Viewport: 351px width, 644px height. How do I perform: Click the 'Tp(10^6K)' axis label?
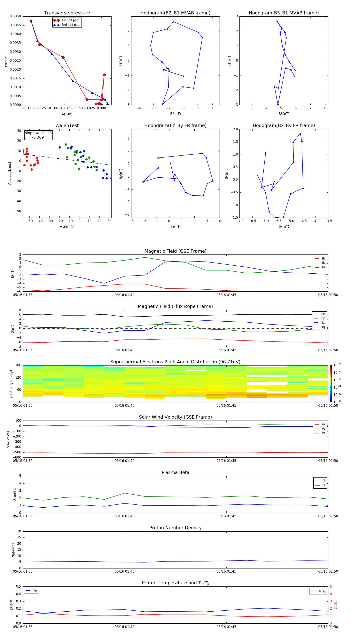[x=11, y=605]
